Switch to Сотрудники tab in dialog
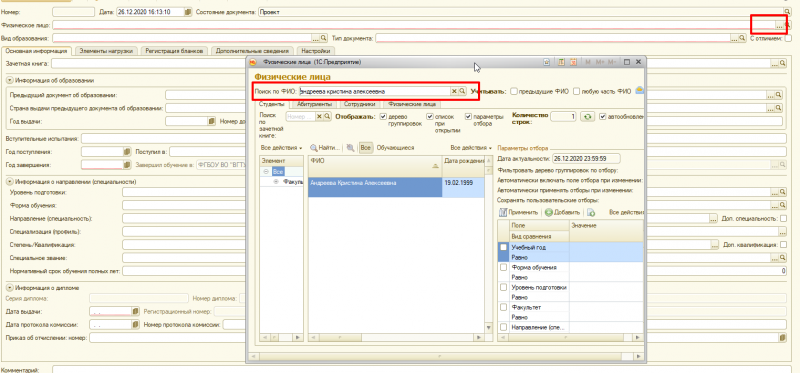Viewport: 800px width, 373px height. (359, 104)
